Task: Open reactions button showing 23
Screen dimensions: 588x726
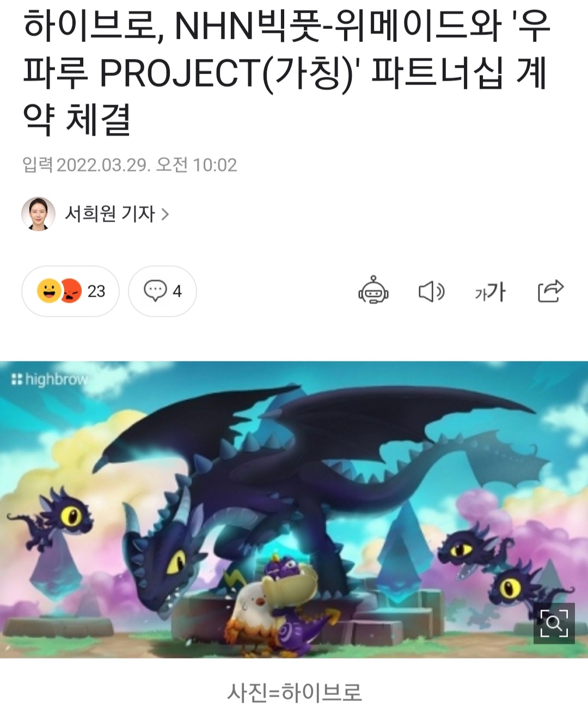Action: pos(70,291)
